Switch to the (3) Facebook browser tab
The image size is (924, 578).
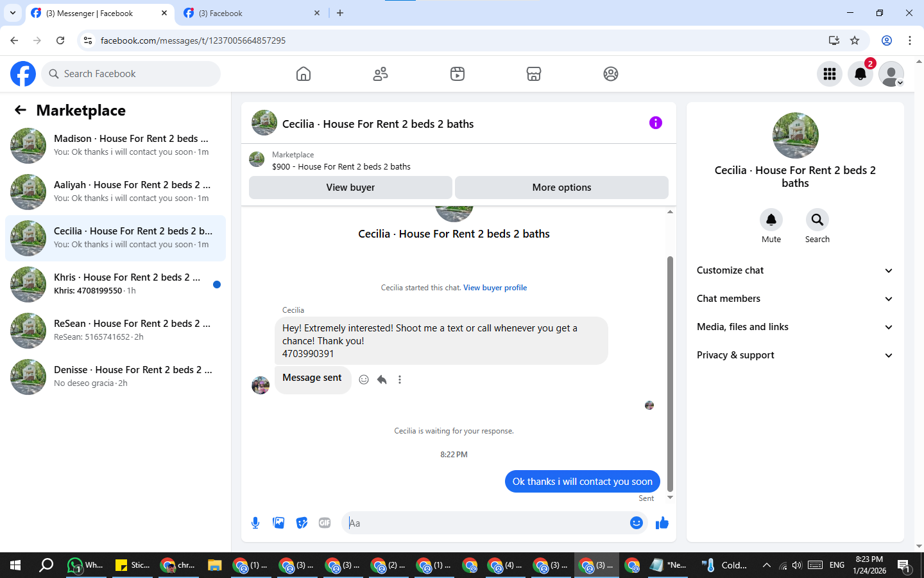coord(252,13)
